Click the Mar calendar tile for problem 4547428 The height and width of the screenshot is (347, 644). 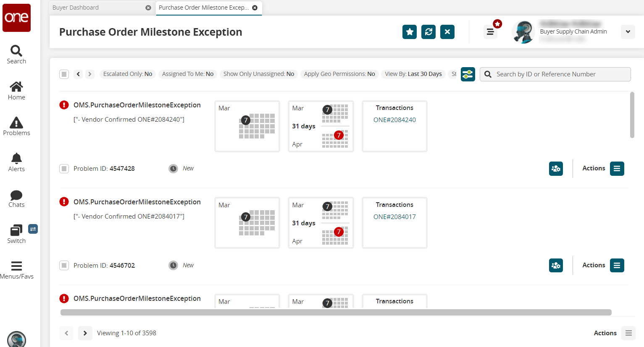click(x=247, y=126)
